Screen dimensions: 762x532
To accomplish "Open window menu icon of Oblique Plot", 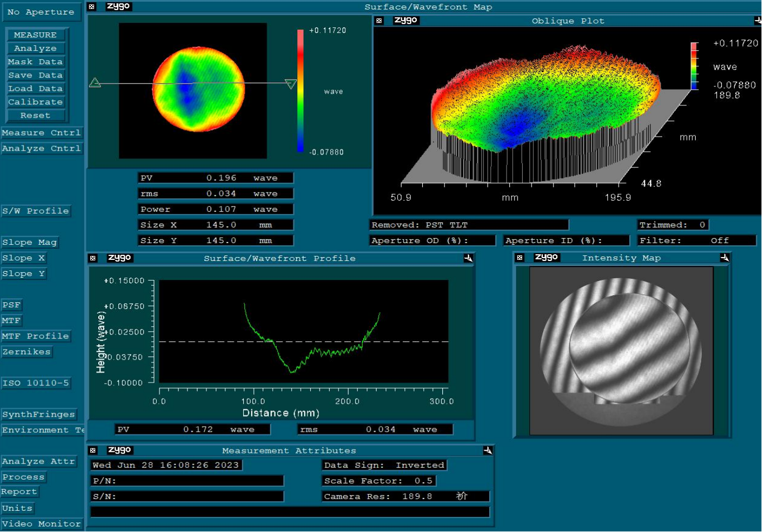I will [379, 21].
